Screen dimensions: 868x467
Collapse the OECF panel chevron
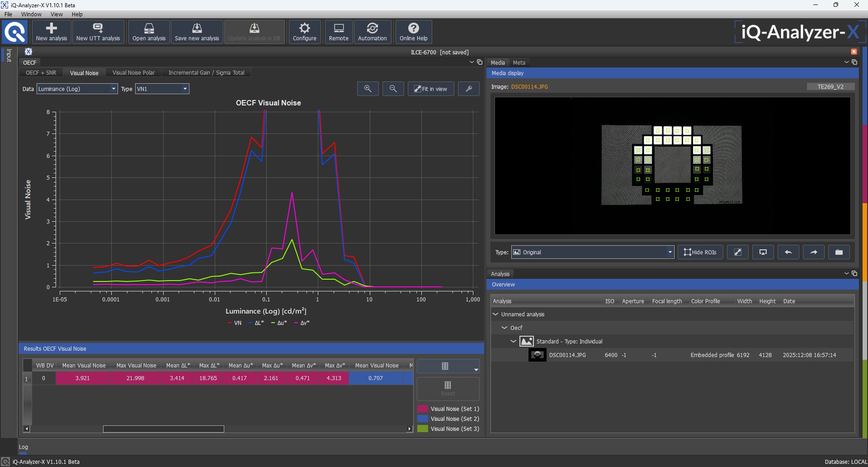pyautogui.click(x=472, y=62)
